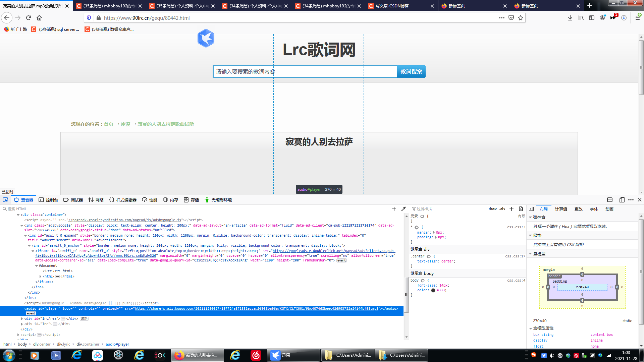Click the Lrc site bird logo

(x=206, y=38)
